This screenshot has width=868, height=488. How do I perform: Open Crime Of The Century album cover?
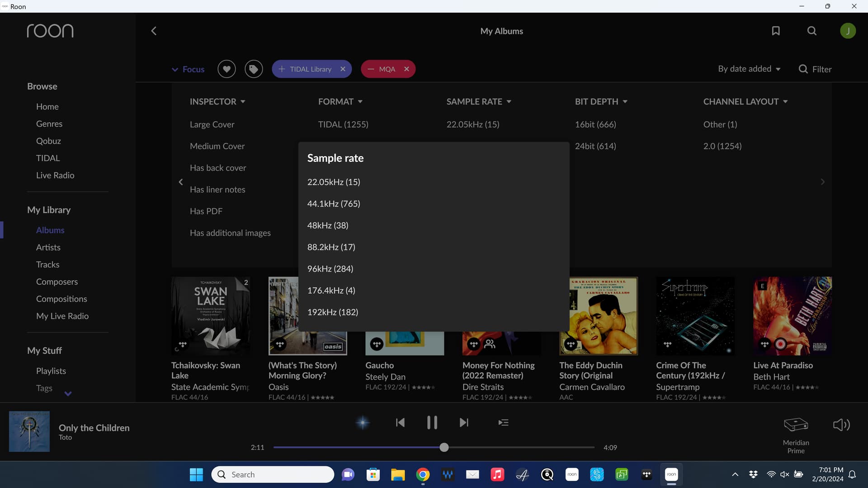click(x=695, y=316)
